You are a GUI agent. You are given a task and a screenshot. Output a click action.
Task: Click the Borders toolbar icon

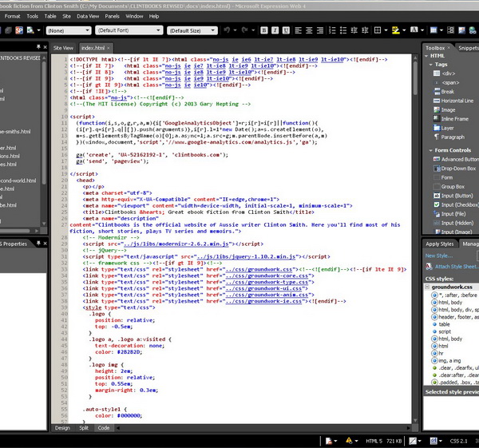pyautogui.click(x=378, y=30)
